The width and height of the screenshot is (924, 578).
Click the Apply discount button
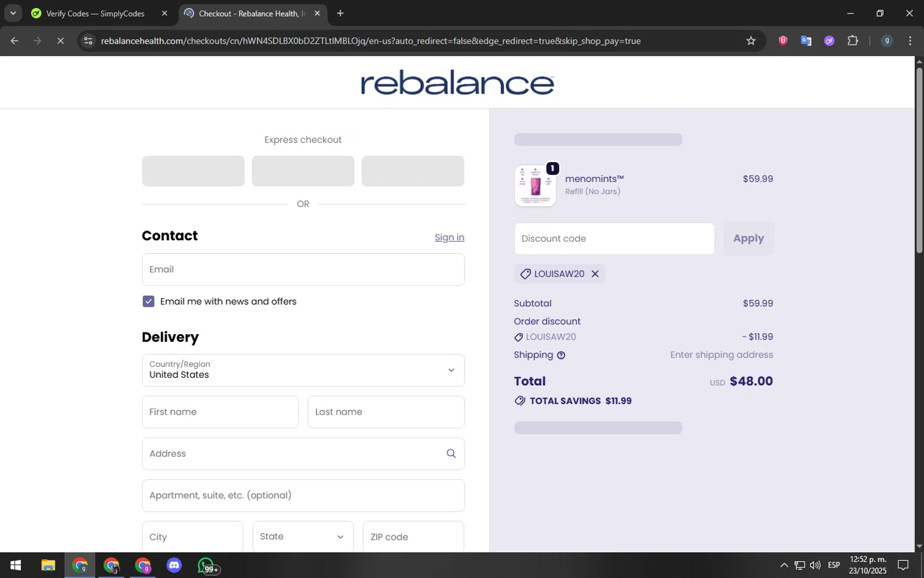pyautogui.click(x=748, y=238)
